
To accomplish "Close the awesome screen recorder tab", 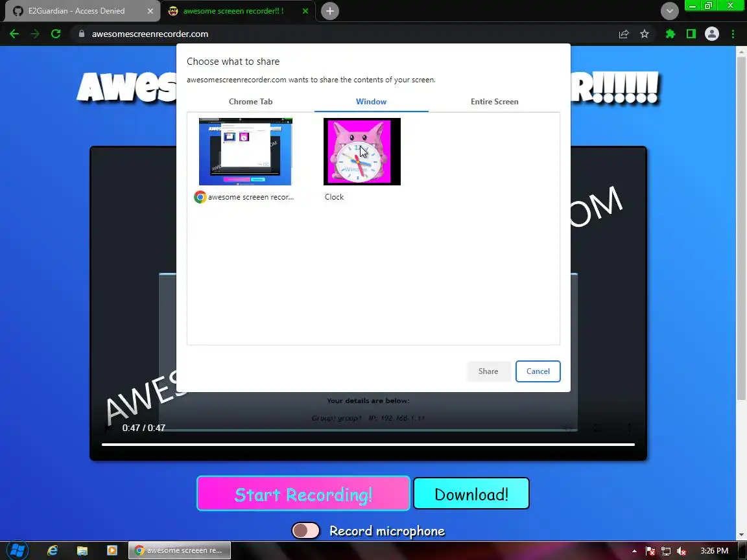I will tap(305, 11).
